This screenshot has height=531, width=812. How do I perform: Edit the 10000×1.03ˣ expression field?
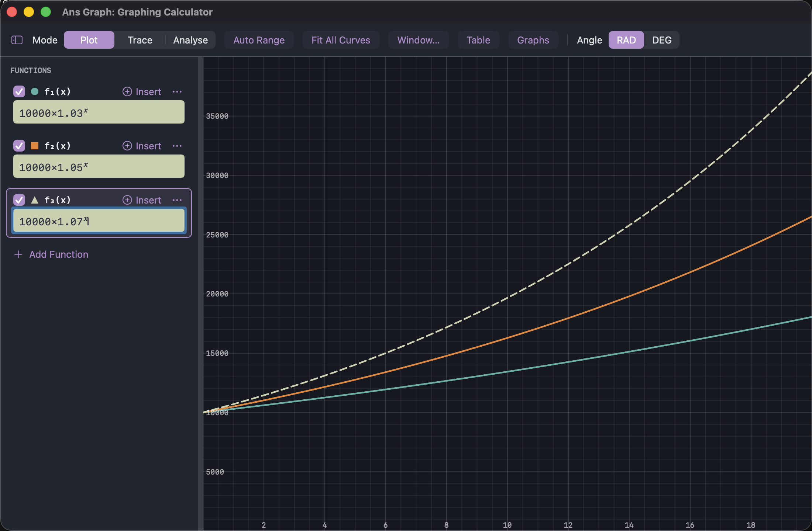99,112
